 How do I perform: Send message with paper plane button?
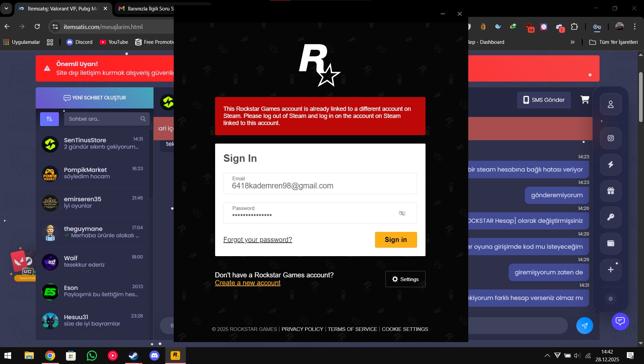[585, 326]
